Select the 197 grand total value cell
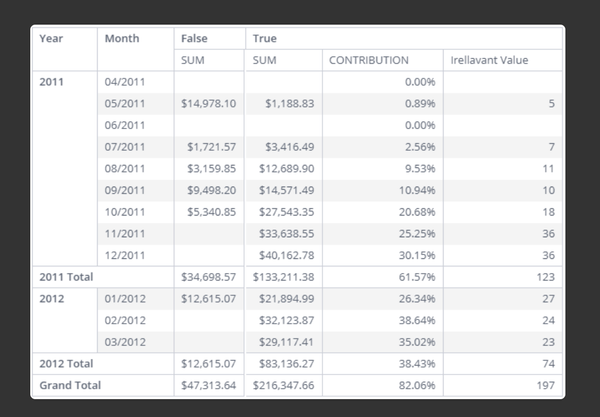This screenshot has width=600, height=417. 544,384
